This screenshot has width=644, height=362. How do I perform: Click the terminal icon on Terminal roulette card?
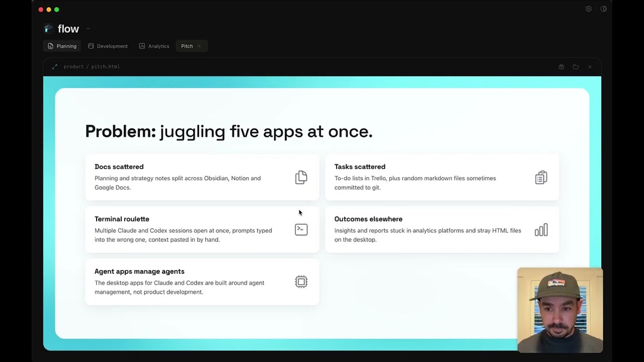[x=301, y=230]
